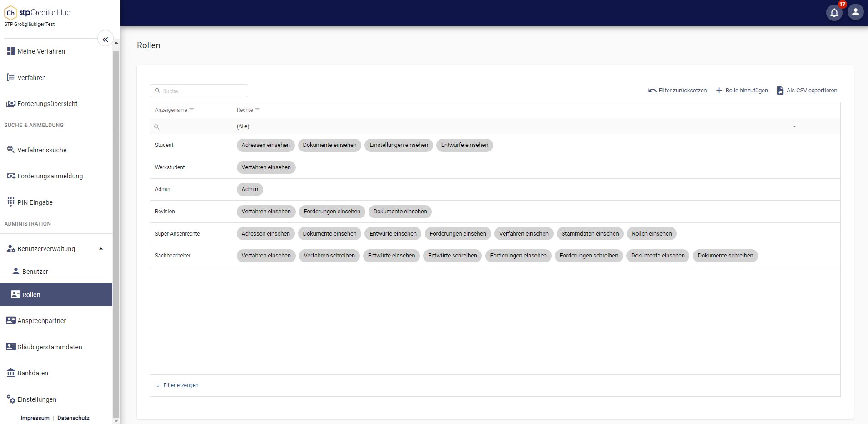Click the Bankdaten bank icon
This screenshot has height=424, width=868.
tap(11, 373)
